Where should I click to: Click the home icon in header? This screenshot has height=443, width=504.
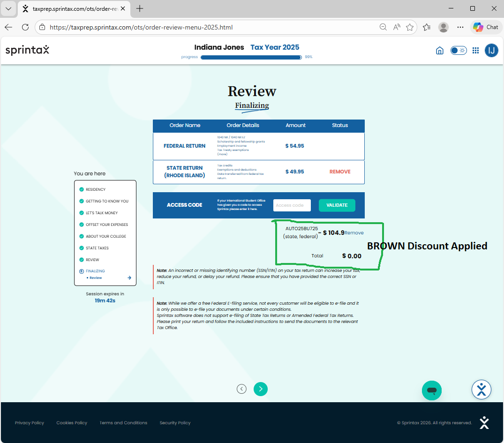tap(439, 51)
